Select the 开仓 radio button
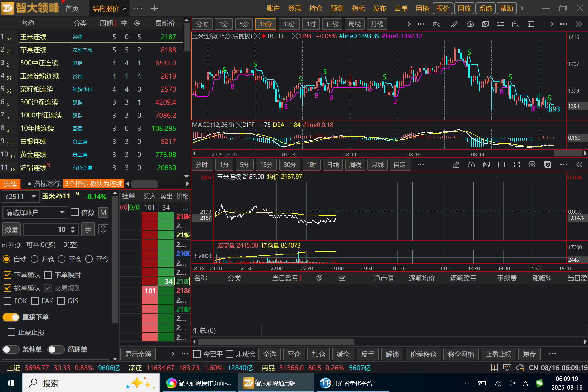Viewport: 588px width, 392px height. pos(34,259)
